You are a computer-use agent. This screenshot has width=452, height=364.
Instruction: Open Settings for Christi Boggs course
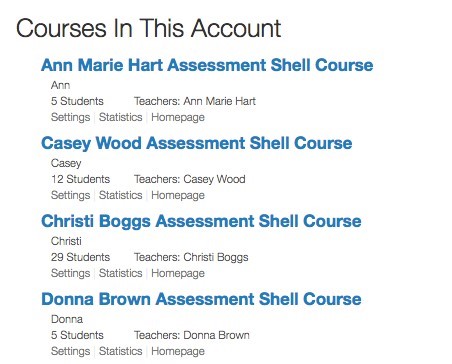click(70, 273)
